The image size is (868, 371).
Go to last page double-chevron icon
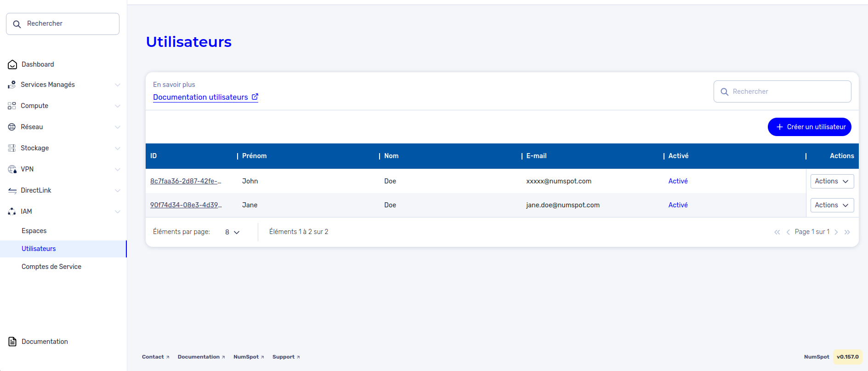[847, 232]
